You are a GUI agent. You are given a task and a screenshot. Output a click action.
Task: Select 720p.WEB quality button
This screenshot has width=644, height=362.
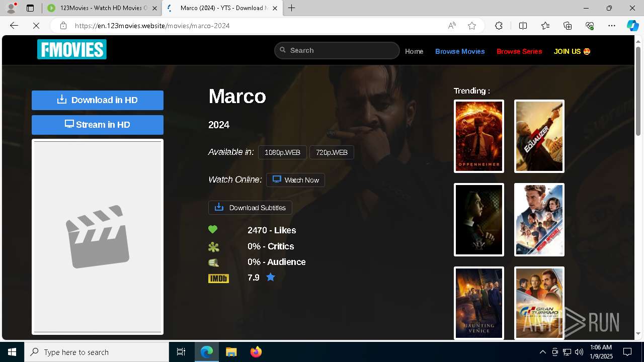(x=332, y=152)
